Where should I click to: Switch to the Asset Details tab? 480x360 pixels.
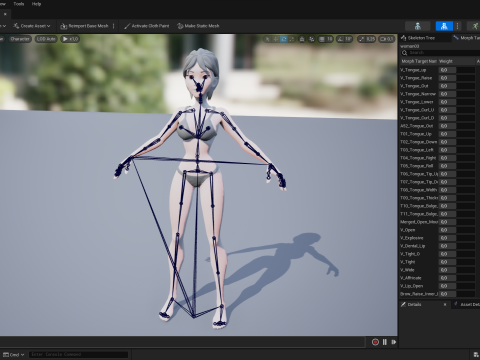click(467, 305)
